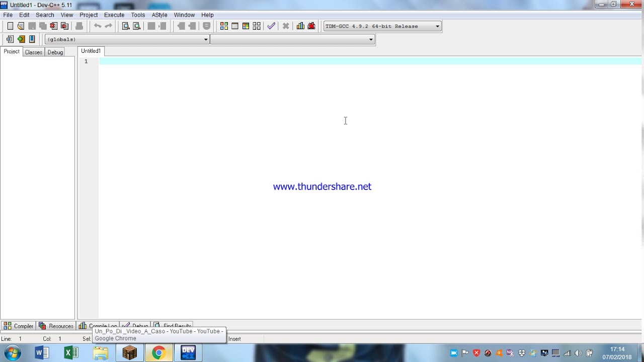644x362 pixels.
Task: Click the 'Insert' status bar text
Action: coord(234,339)
